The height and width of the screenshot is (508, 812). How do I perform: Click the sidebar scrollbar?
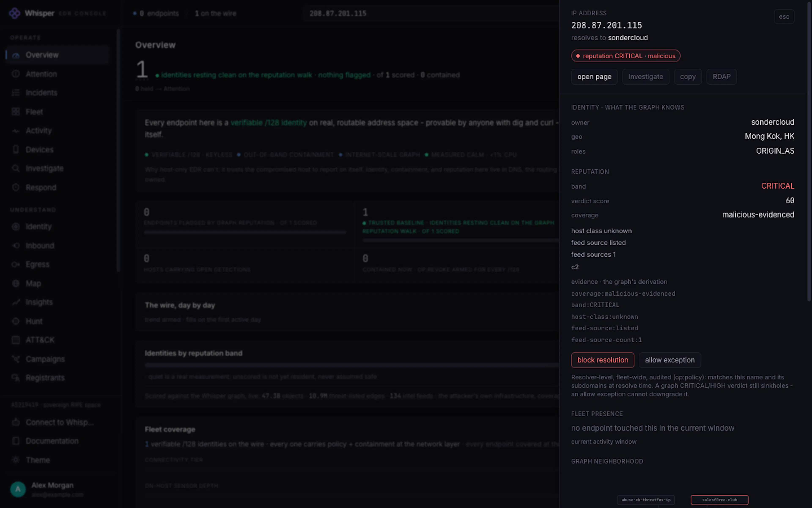point(118,150)
